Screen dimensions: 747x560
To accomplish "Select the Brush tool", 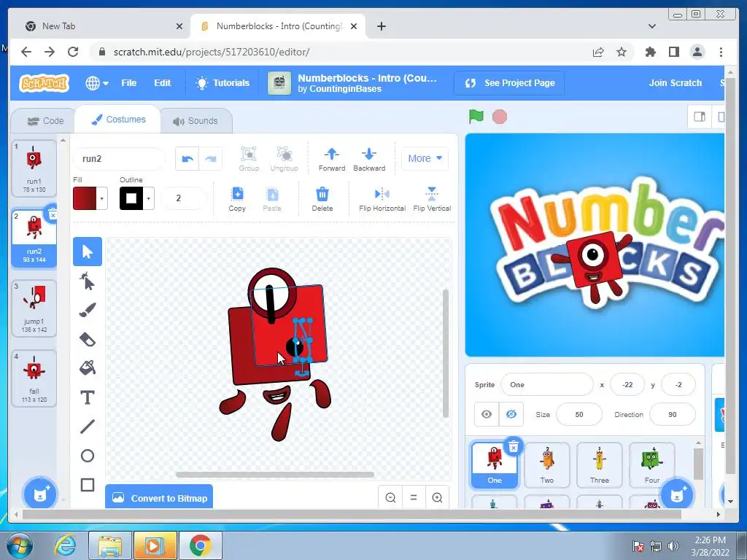I will tap(88, 310).
